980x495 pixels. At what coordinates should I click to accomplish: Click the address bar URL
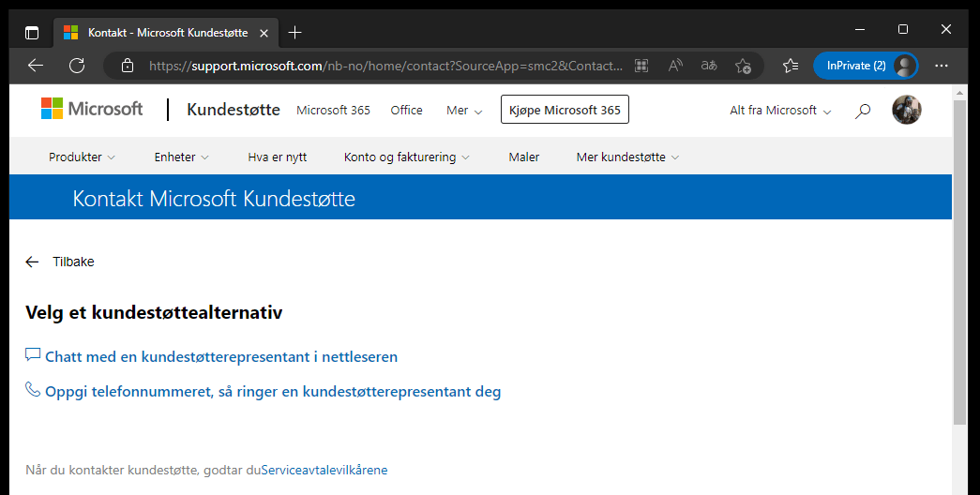(x=385, y=66)
